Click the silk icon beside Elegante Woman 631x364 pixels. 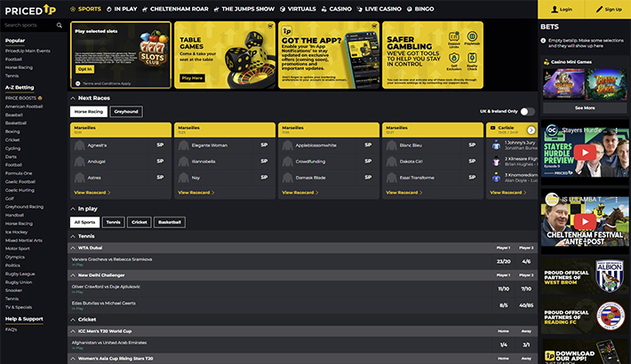coord(183,146)
